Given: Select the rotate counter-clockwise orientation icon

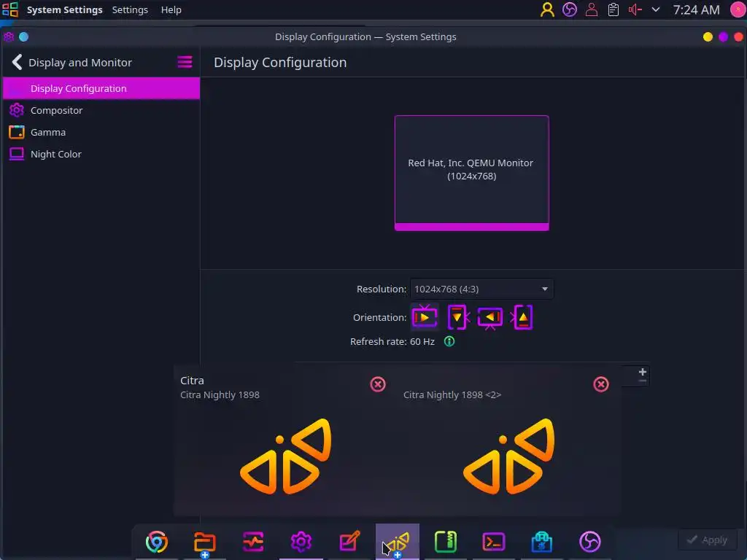Looking at the screenshot, I should [522, 317].
